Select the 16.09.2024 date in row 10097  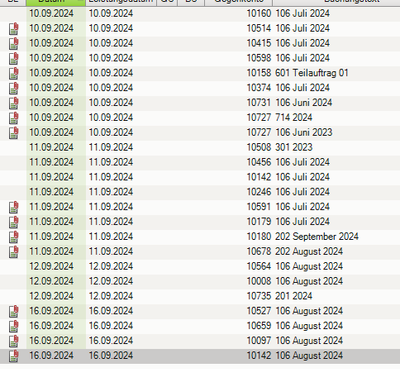coord(51,341)
